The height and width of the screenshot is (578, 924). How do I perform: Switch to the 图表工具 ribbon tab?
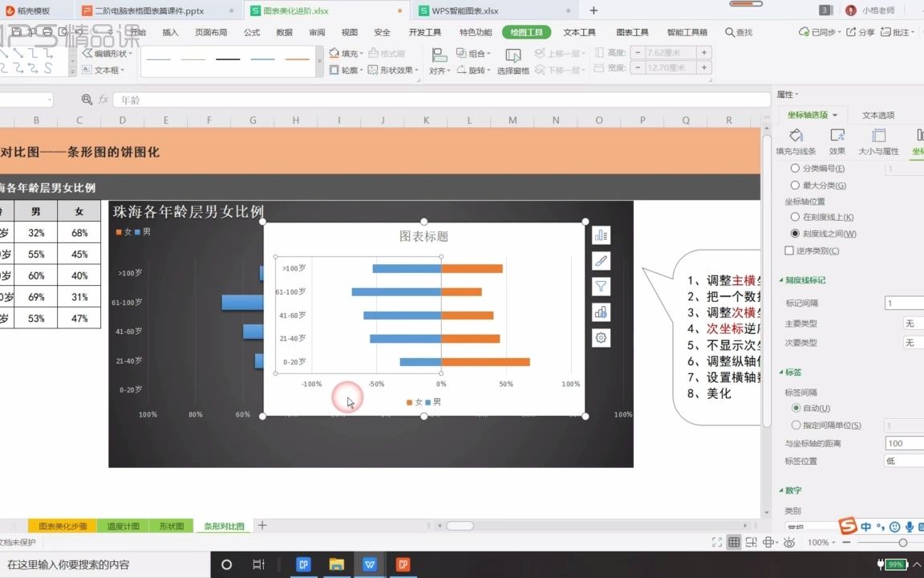coord(632,32)
